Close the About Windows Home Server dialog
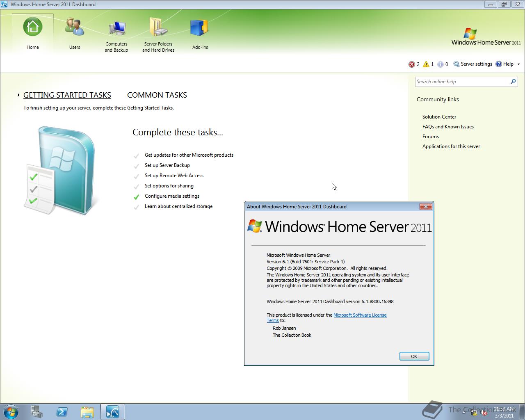 point(426,206)
